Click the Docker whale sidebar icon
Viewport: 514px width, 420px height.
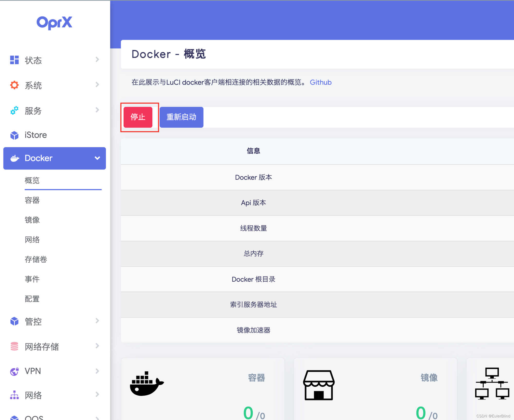pos(15,158)
